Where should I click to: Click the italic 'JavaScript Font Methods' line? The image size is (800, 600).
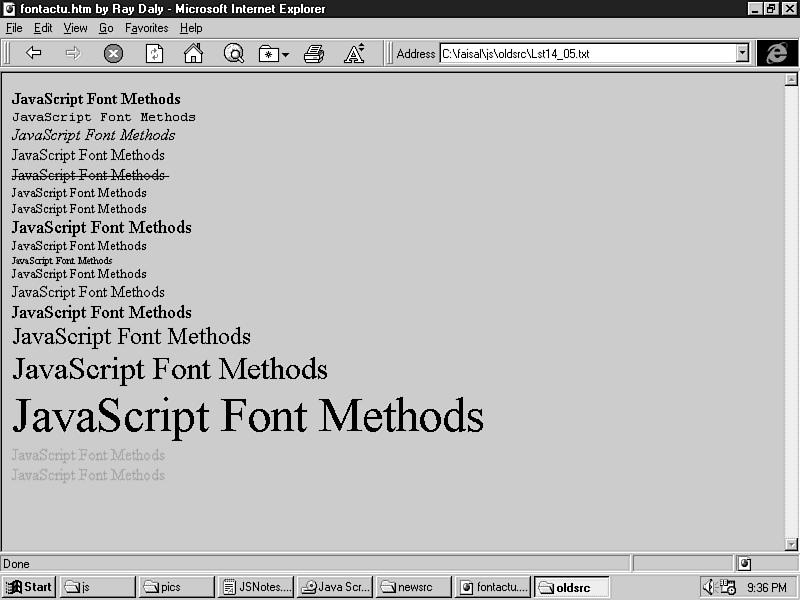93,135
